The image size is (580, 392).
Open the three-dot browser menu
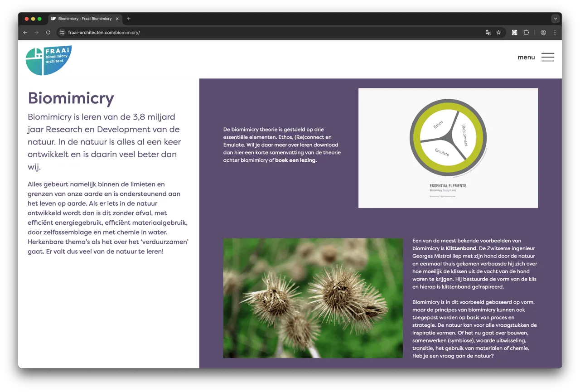coord(555,33)
